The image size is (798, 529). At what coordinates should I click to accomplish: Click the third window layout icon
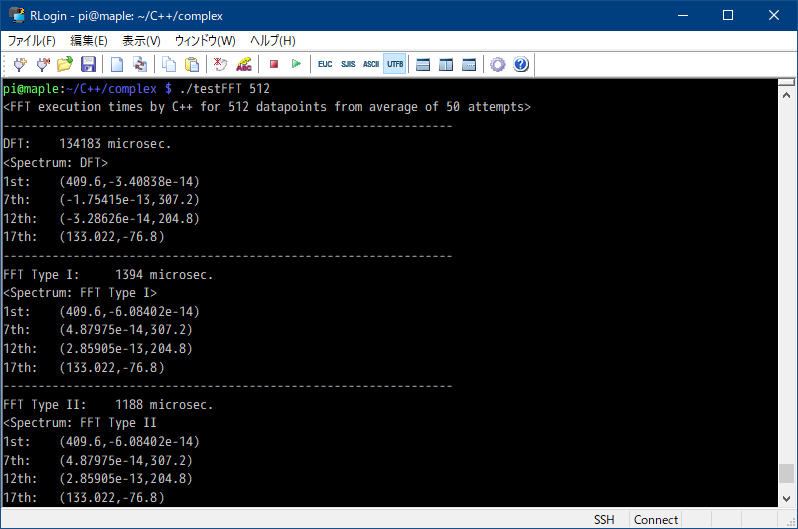pos(469,64)
